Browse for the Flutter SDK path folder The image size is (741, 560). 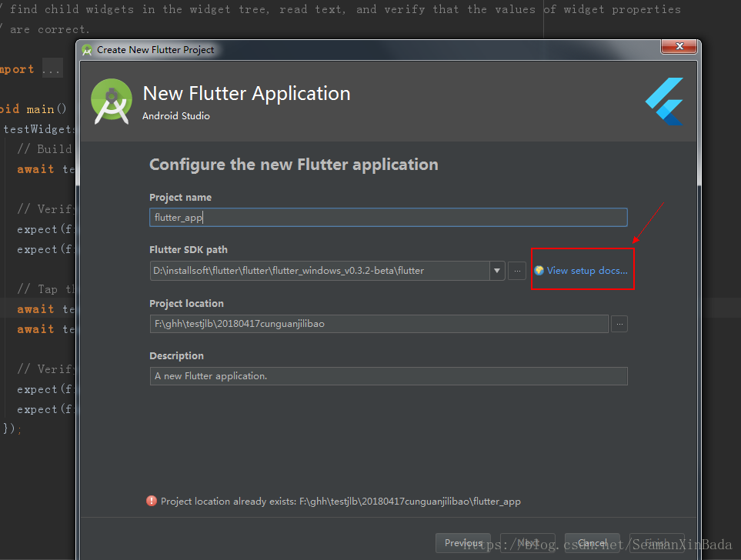[517, 271]
